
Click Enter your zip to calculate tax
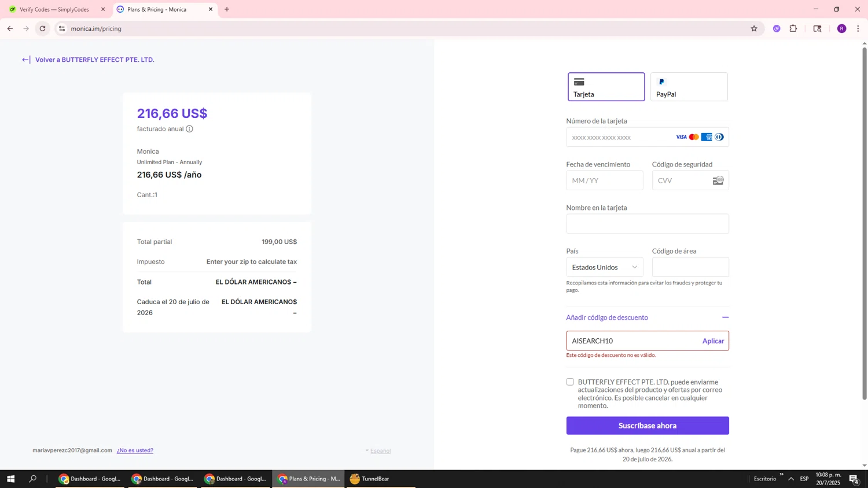pos(252,262)
